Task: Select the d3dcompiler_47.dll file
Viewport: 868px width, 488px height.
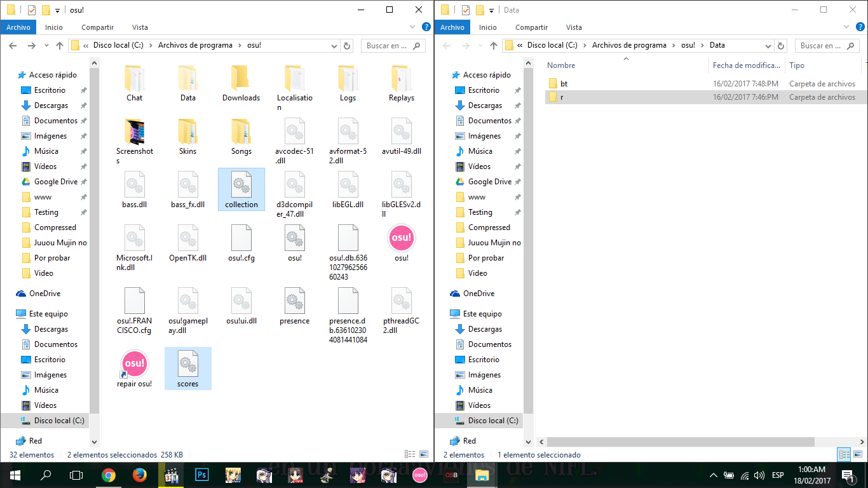Action: 294,194
